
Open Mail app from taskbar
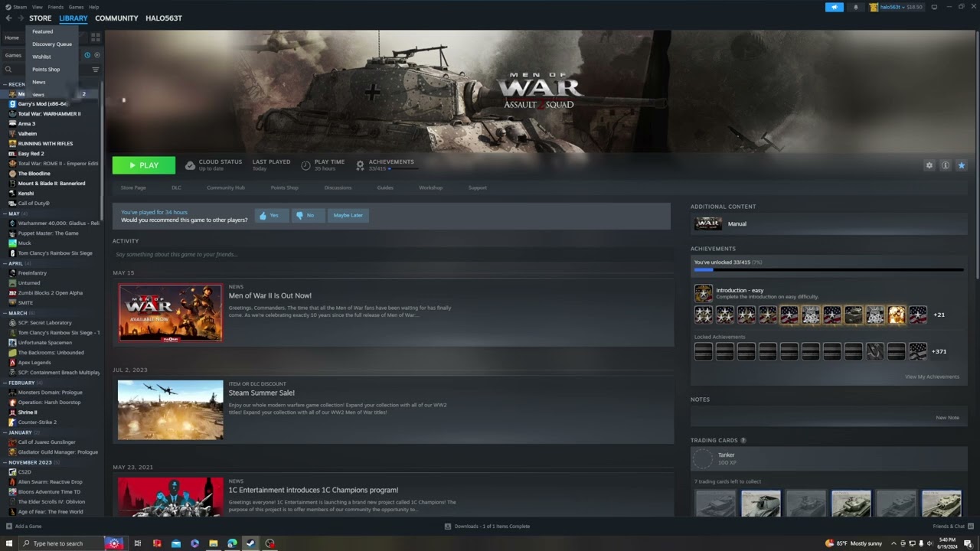[x=176, y=543]
